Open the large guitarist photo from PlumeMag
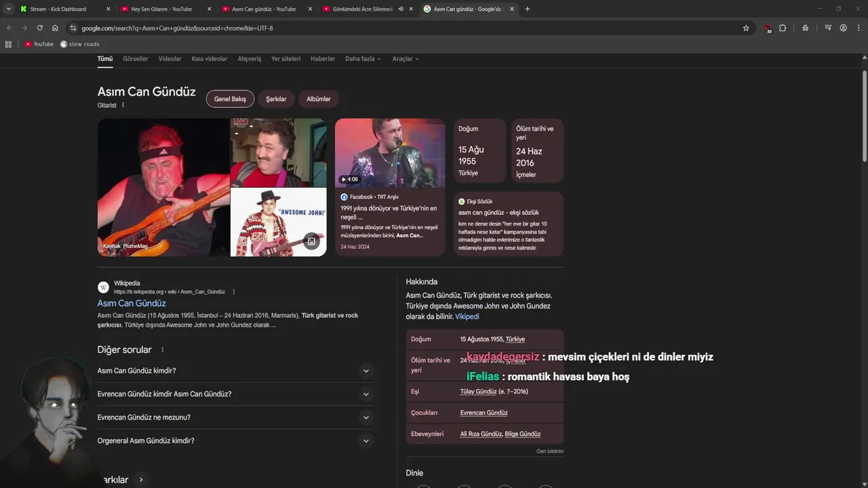The height and width of the screenshot is (488, 868). pos(163,188)
